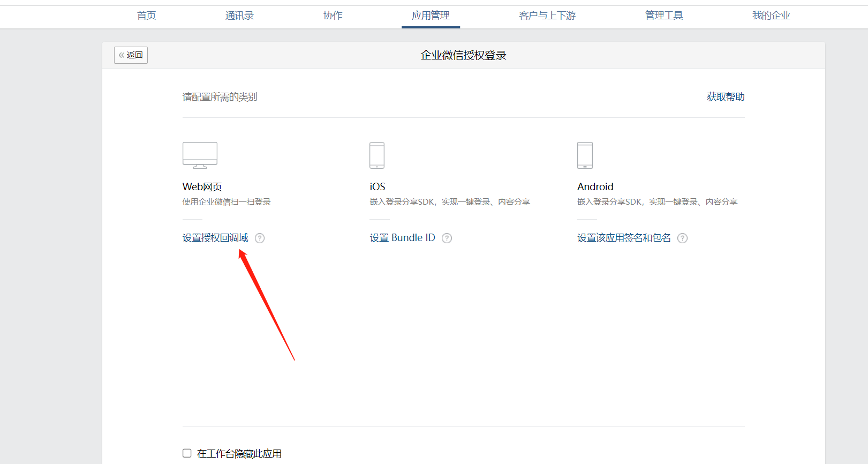Go to 首页 tab

146,16
